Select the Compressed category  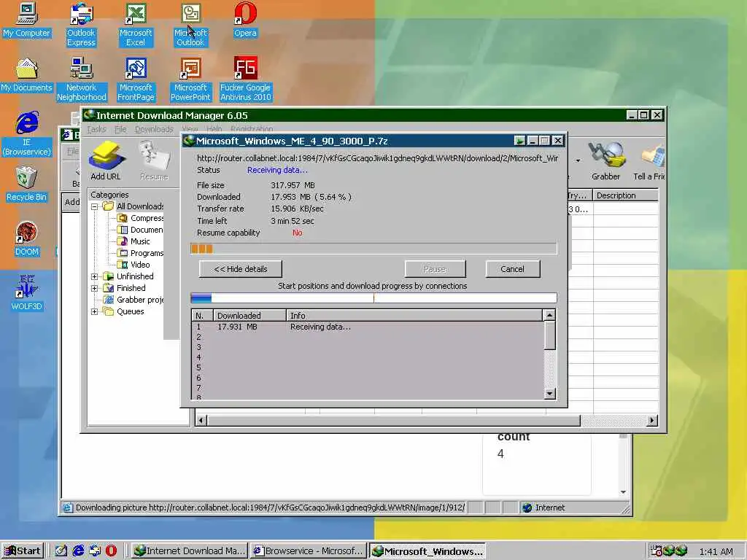[140, 218]
